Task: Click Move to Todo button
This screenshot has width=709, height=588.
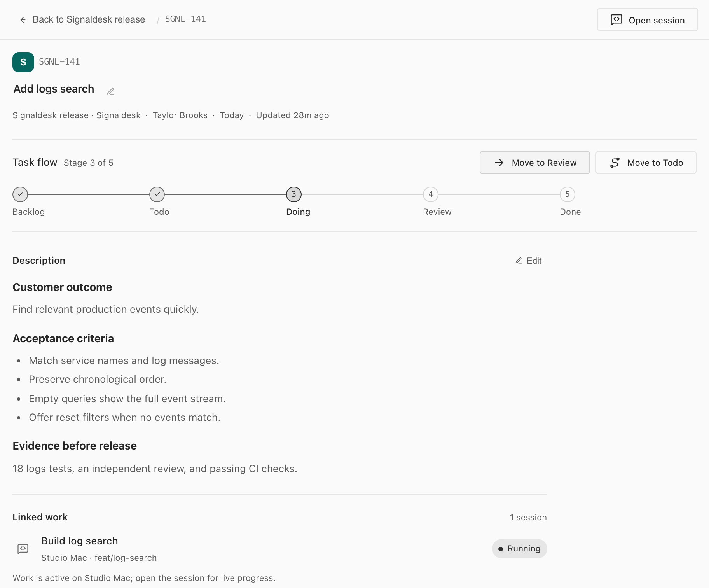Action: click(x=646, y=163)
